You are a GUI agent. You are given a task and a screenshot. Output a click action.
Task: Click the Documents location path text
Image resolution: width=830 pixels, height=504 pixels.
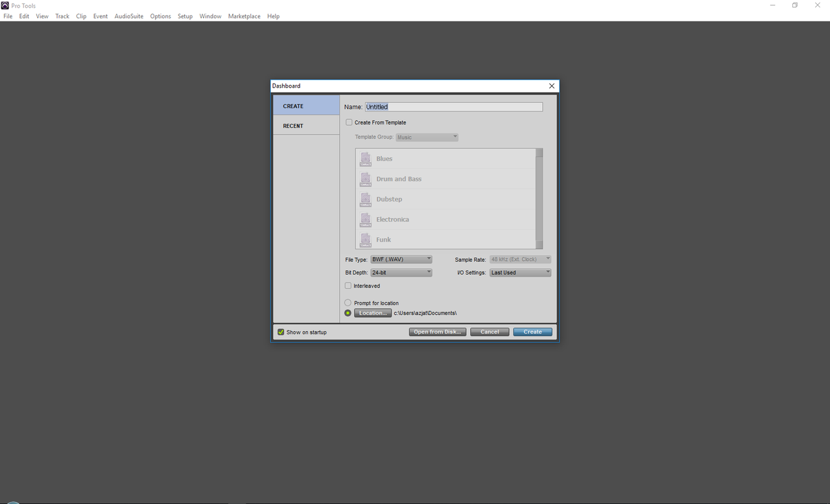point(425,313)
